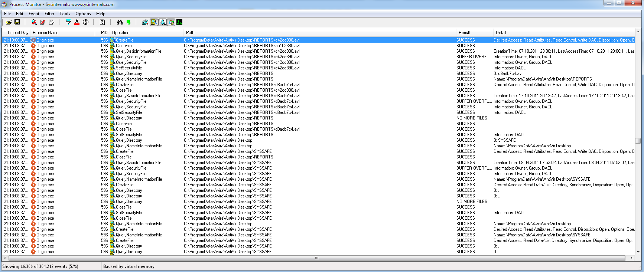Save events using the floppy disk icon
Viewport: 644px width, 272px height.
click(17, 22)
